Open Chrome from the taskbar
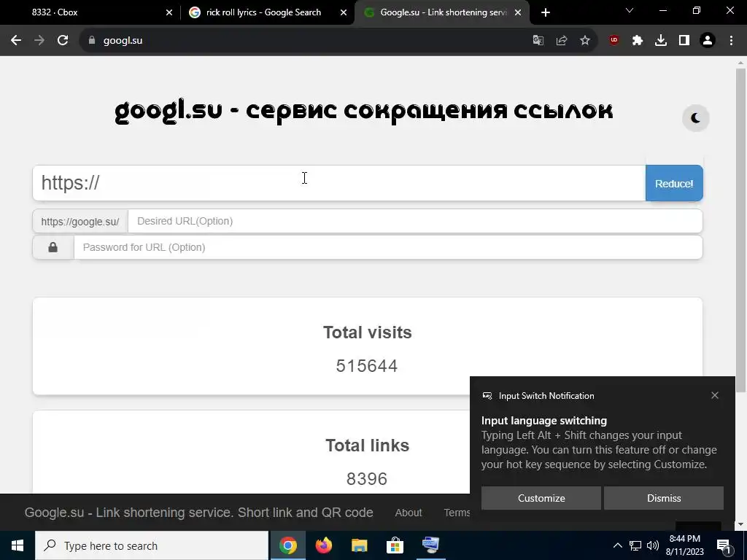 pyautogui.click(x=287, y=545)
